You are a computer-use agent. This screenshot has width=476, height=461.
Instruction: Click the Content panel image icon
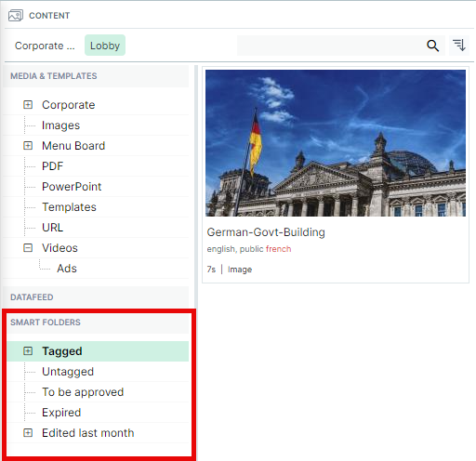point(16,15)
